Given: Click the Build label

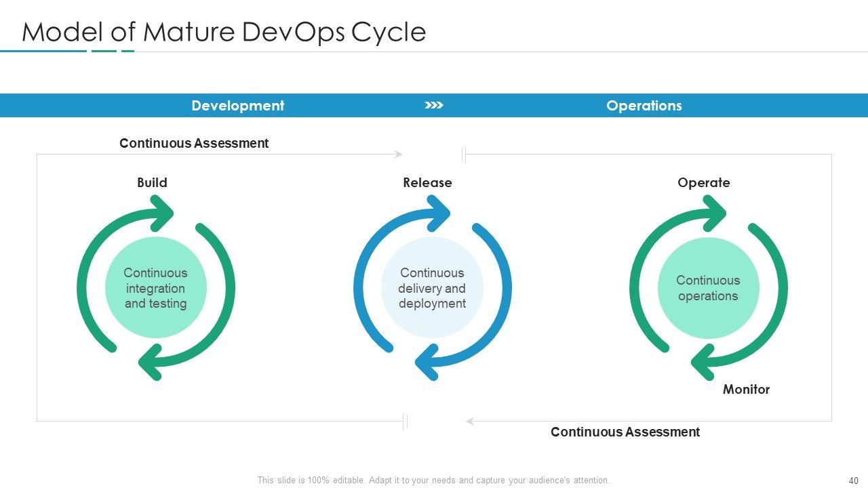Looking at the screenshot, I should 152,182.
